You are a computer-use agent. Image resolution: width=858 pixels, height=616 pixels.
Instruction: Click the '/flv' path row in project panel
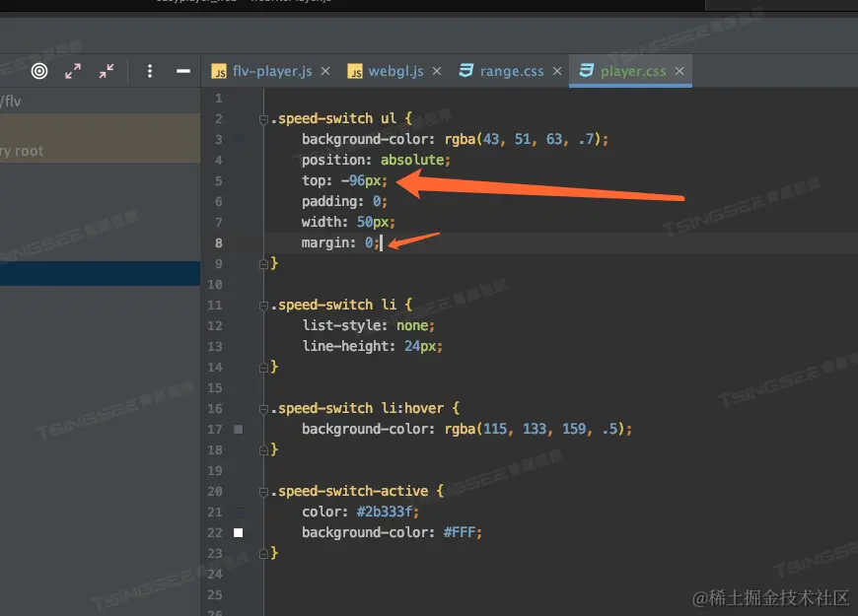click(101, 102)
